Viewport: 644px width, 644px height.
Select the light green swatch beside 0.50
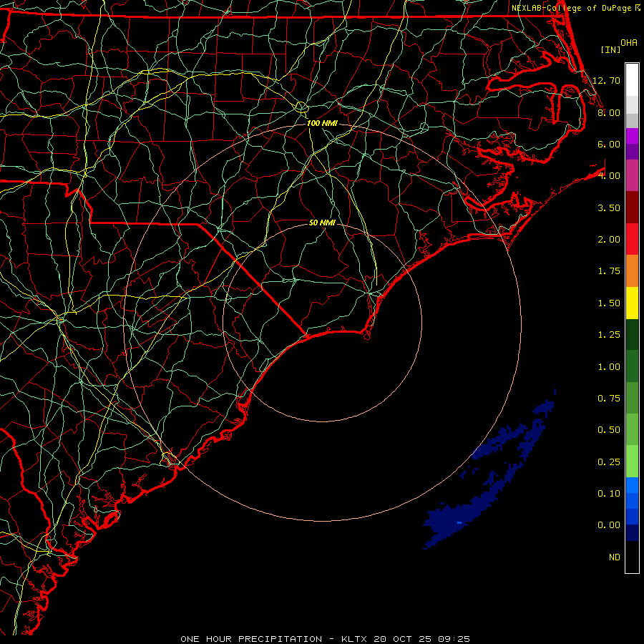tap(632, 430)
